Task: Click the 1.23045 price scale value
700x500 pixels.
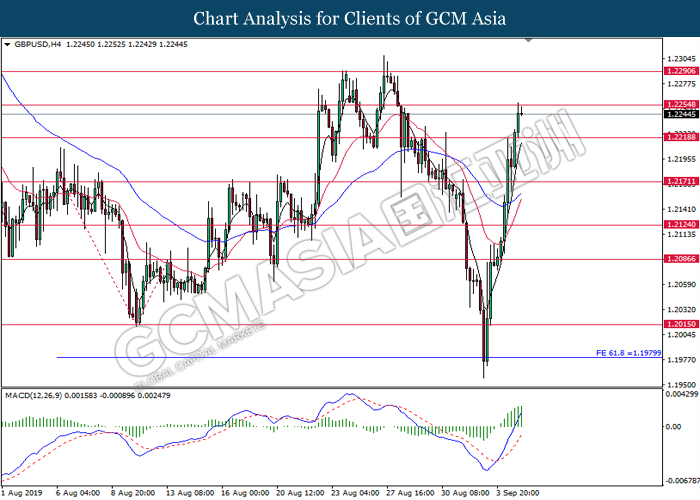Action: point(681,59)
